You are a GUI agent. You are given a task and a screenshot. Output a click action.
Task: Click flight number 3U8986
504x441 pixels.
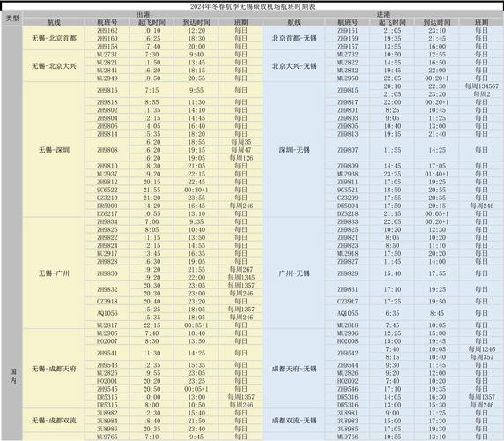point(107,429)
